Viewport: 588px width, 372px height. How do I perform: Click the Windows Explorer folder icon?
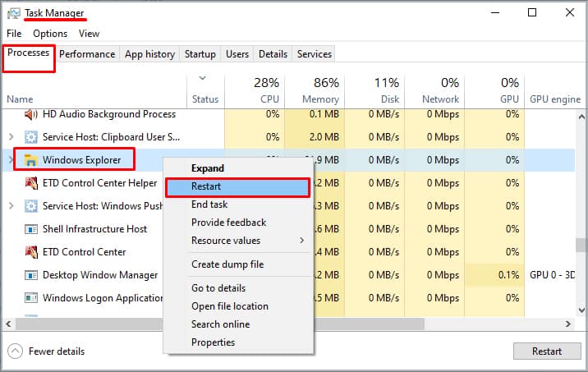tap(30, 160)
